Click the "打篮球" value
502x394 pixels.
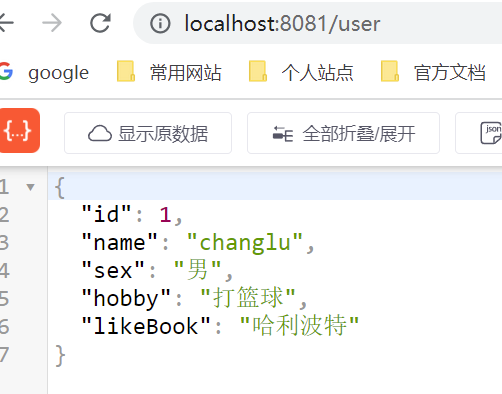(248, 297)
